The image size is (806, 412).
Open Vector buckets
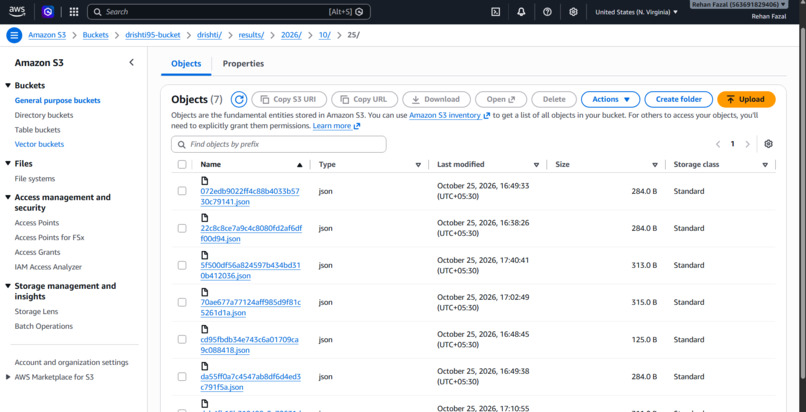coord(40,144)
